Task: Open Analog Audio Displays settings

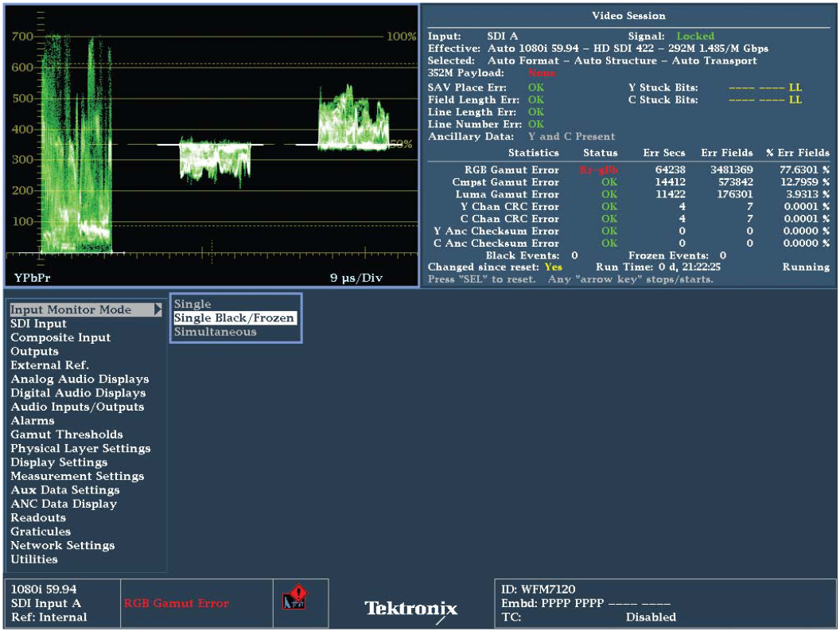Action: (x=80, y=379)
